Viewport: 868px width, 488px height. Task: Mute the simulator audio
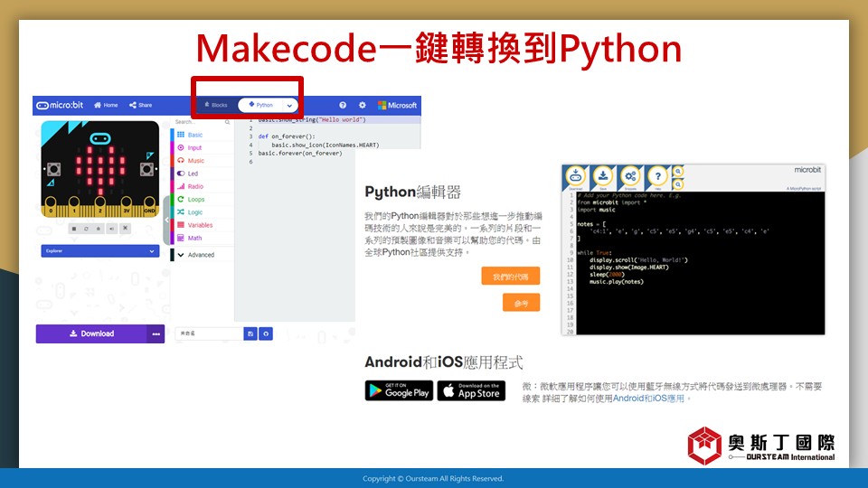click(x=112, y=229)
